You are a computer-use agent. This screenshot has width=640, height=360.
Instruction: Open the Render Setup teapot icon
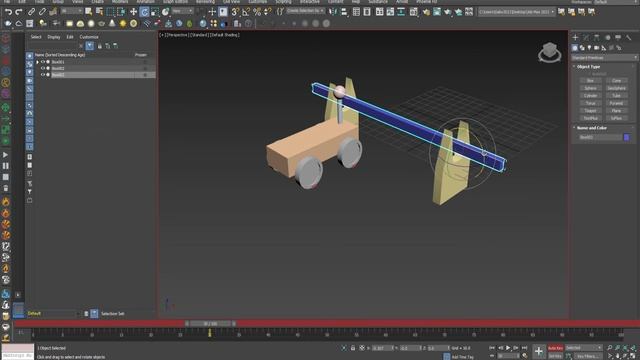[x=426, y=12]
